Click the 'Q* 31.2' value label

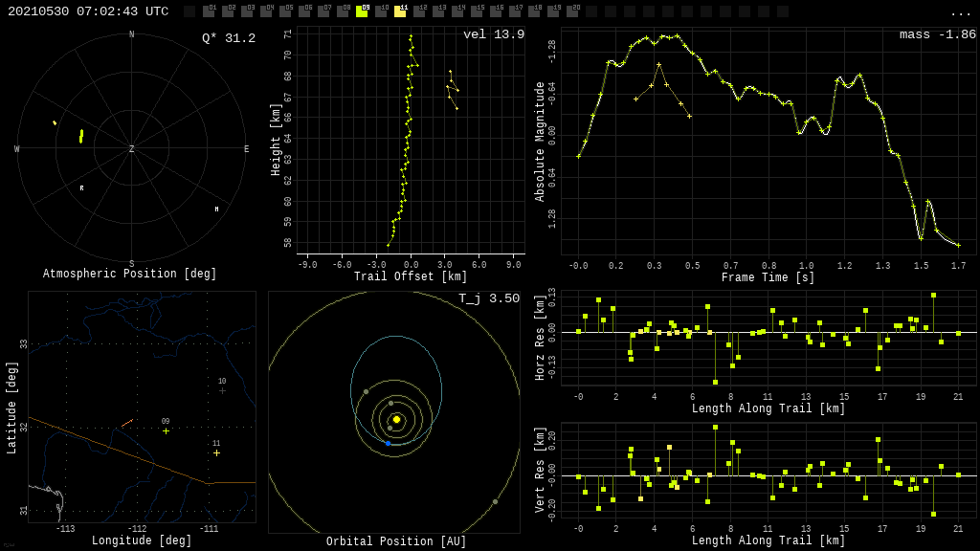click(x=228, y=38)
